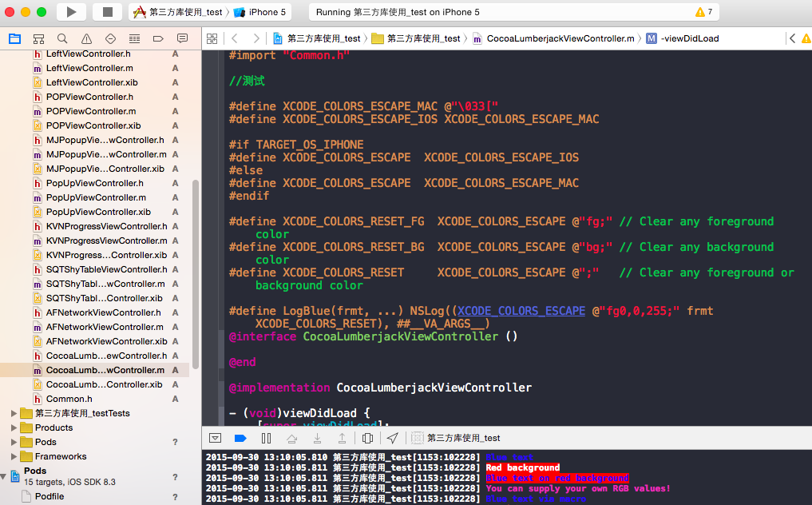Collapse the Pods project
Screen dimensions: 812x505
(4, 476)
